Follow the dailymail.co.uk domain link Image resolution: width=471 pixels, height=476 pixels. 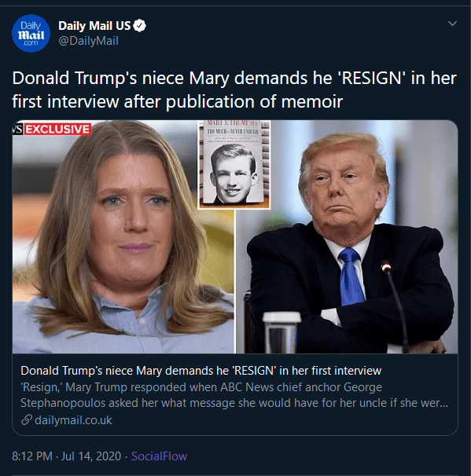coord(73,420)
